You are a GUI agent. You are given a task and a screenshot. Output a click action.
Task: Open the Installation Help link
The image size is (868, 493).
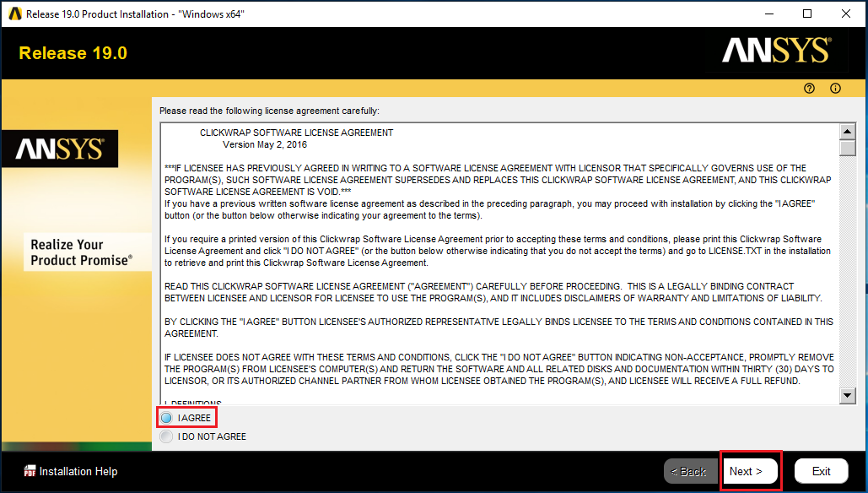[x=78, y=471]
